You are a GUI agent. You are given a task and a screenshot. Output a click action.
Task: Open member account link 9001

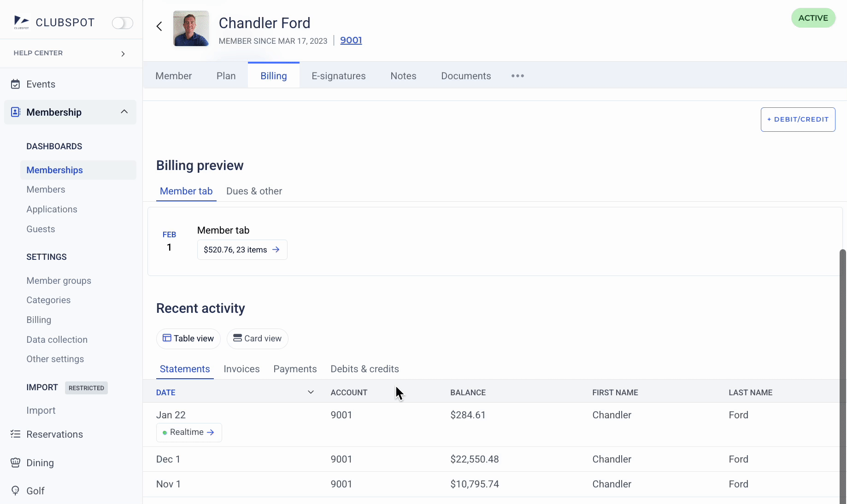pyautogui.click(x=351, y=41)
